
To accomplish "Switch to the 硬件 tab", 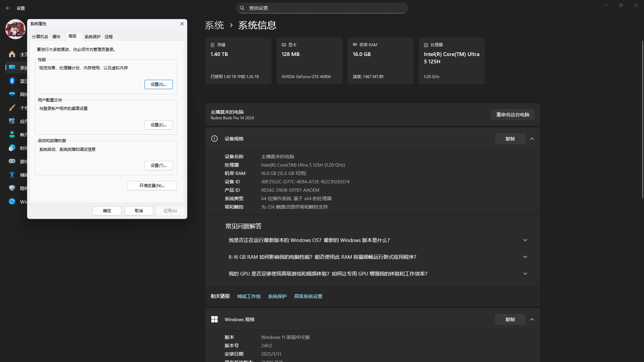I will click(56, 37).
